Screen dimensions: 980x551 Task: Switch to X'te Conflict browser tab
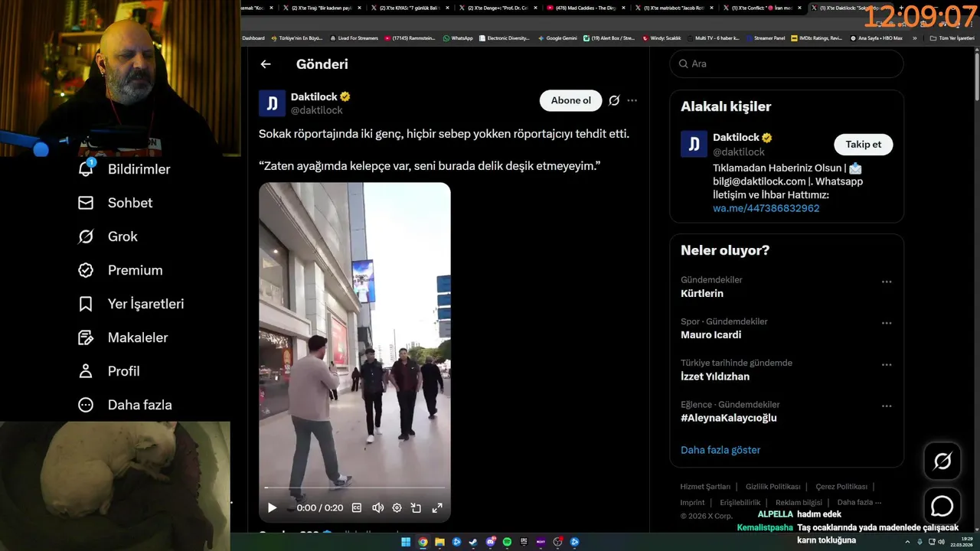tap(763, 8)
